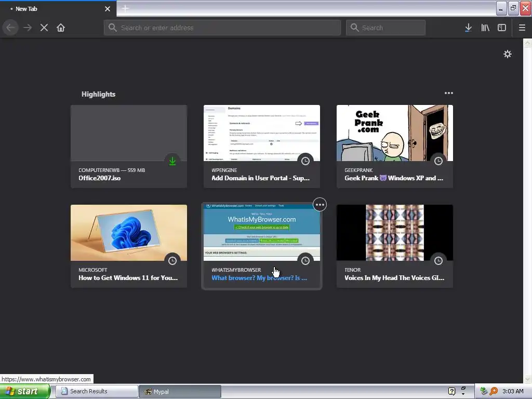Click the MICROSOFT source label
The width and height of the screenshot is (532, 399).
(92, 270)
